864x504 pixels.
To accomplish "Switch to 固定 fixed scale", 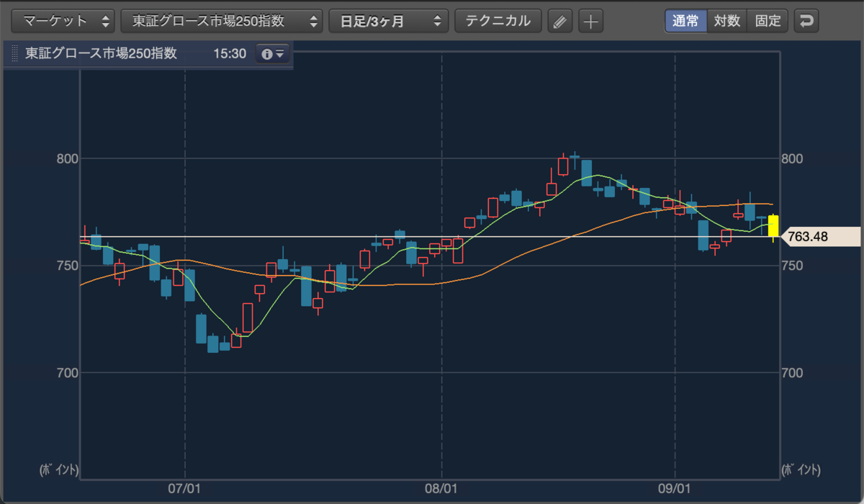I will click(768, 21).
